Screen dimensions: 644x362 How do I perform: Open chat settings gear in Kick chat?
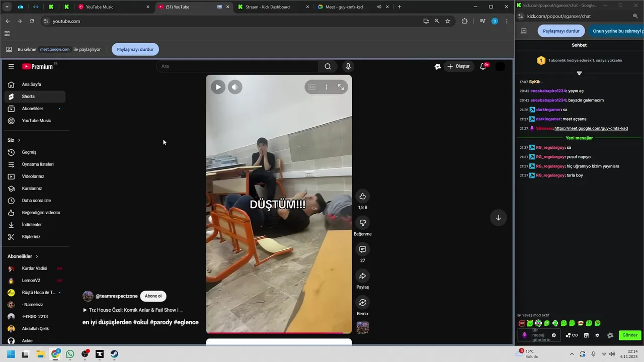(597, 335)
